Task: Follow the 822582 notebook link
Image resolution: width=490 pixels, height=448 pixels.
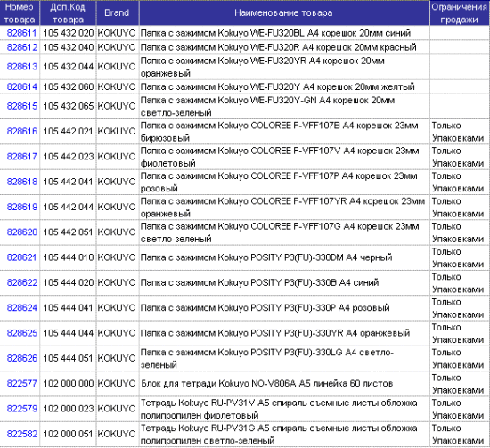Action: coord(22,434)
